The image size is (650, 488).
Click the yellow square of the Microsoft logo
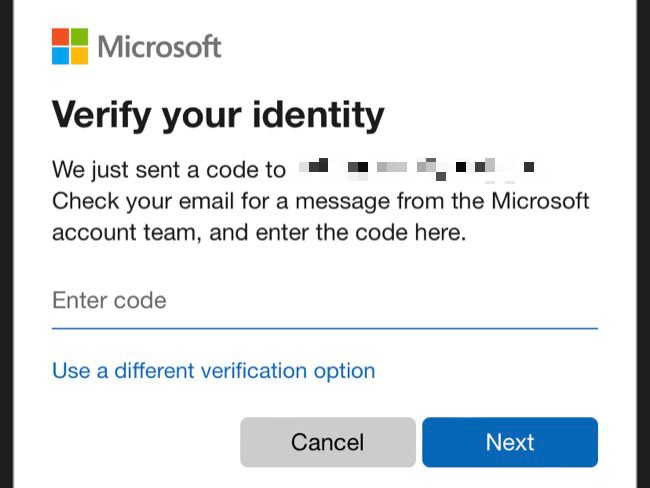click(79, 56)
